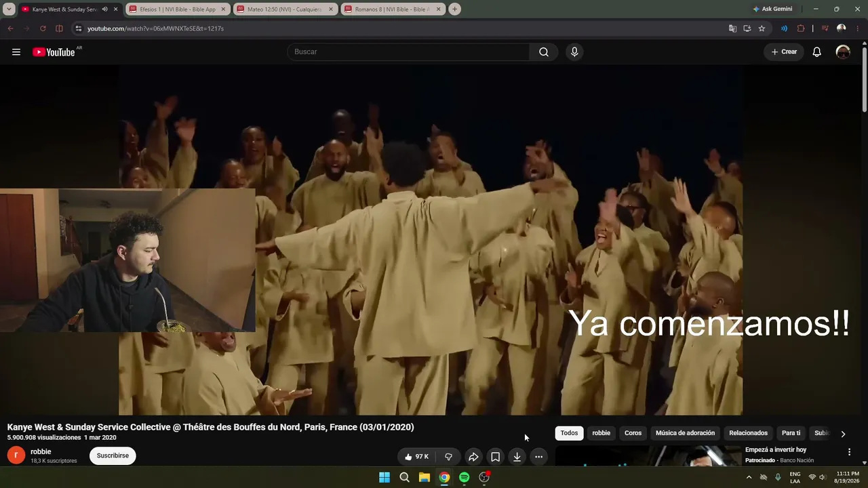Screen dimensions: 868x488
Task: Open File Explorer from the taskbar
Action: tap(425, 477)
